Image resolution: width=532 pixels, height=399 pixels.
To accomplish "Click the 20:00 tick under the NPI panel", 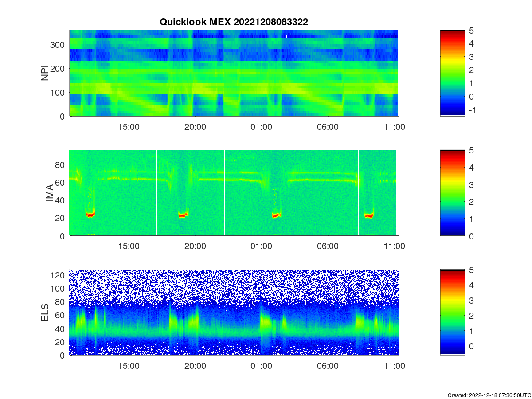I will (x=195, y=127).
